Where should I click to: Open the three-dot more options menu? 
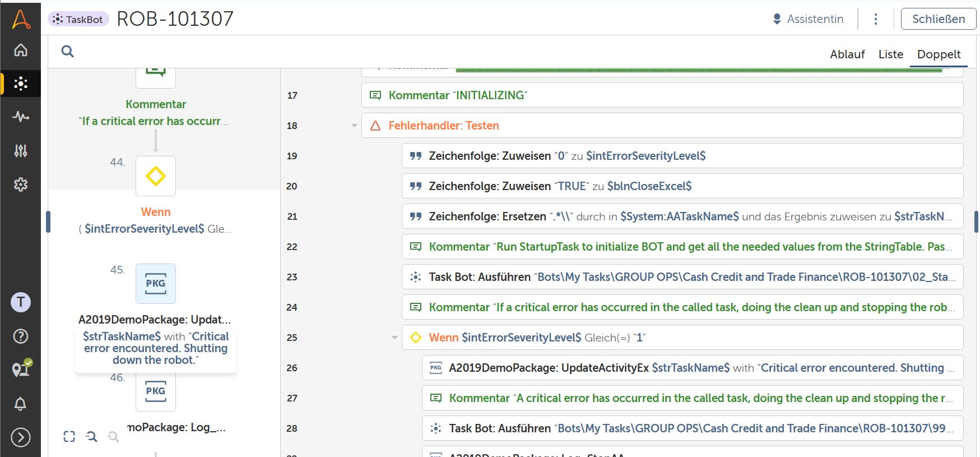pyautogui.click(x=876, y=19)
